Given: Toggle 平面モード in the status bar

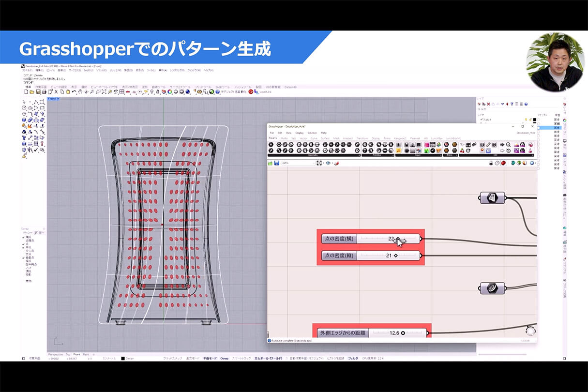Looking at the screenshot, I should (x=210, y=359).
